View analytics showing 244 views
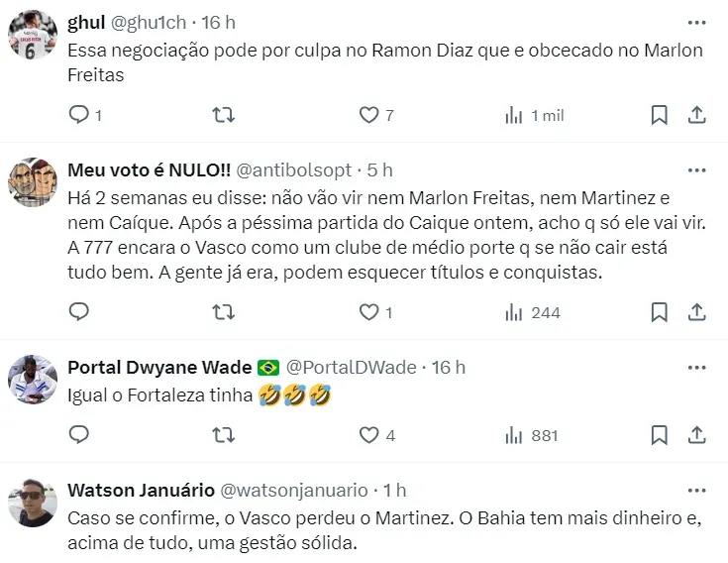Screen dimensions: 728x563 532,312
